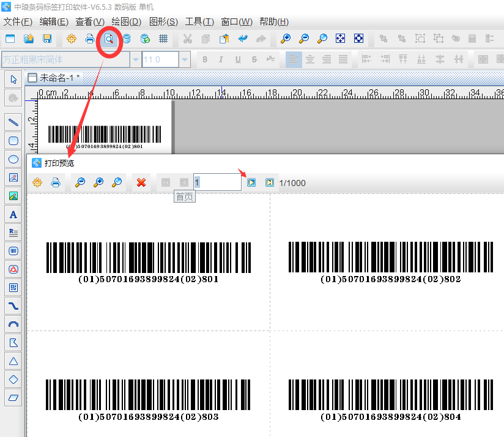Viewport: 504px width, 437px height.
Task: Select the rich text paragraph tool
Action: pos(13,233)
